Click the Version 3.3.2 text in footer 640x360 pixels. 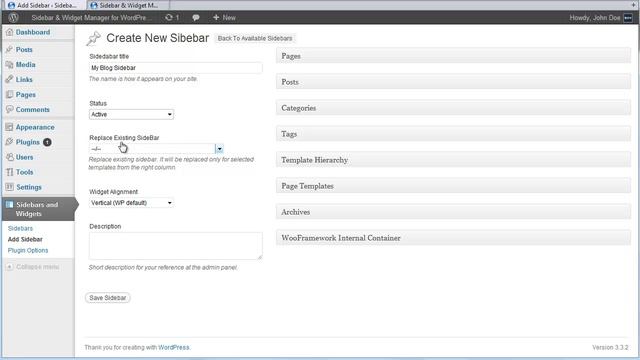(x=610, y=347)
